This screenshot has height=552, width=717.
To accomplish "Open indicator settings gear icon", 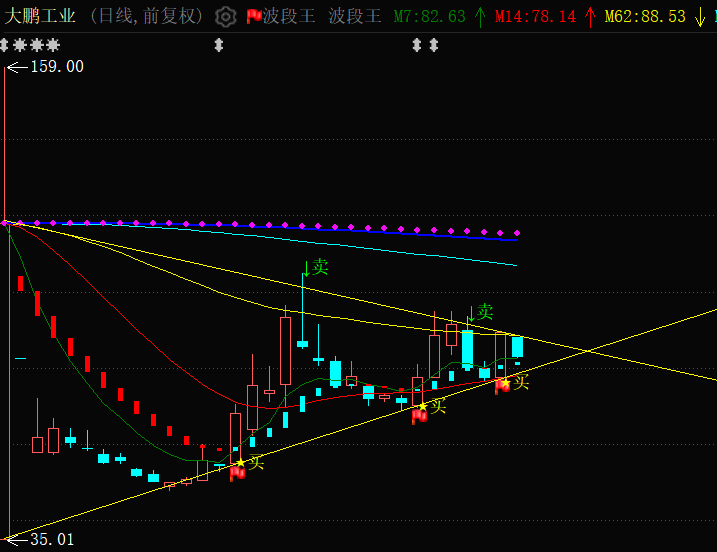I will 225,17.
